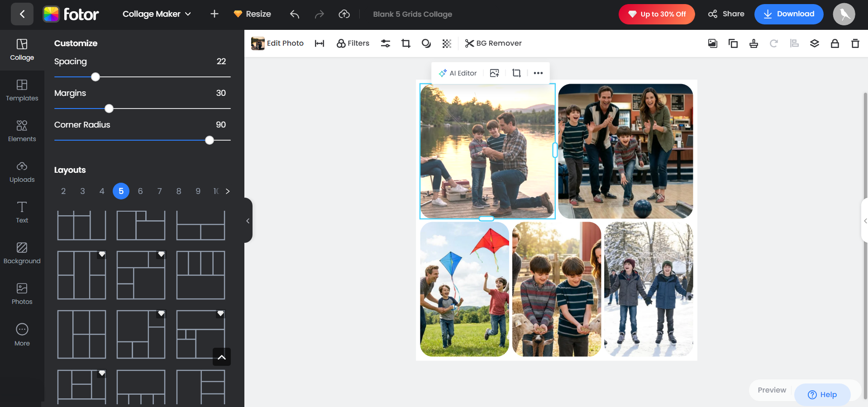Select the 5-photo layouts filter
The image size is (868, 407).
point(121,191)
